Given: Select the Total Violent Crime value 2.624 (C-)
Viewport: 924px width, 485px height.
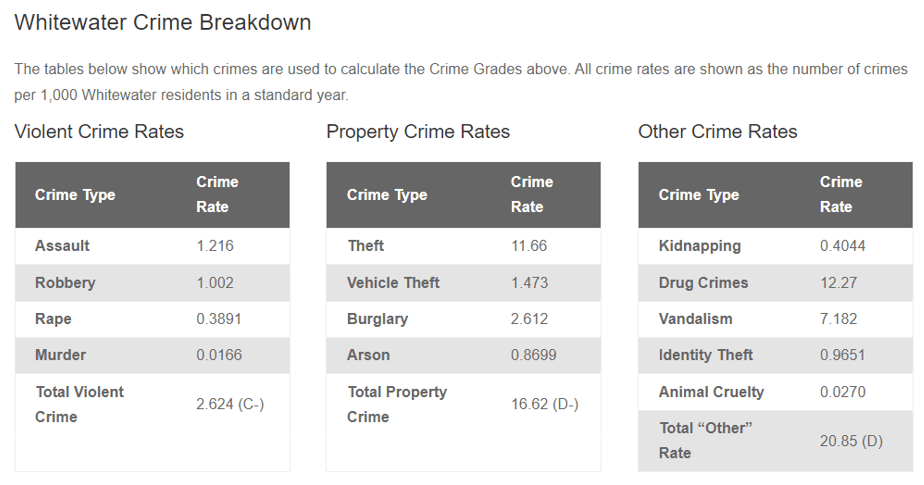Looking at the screenshot, I should (x=230, y=404).
